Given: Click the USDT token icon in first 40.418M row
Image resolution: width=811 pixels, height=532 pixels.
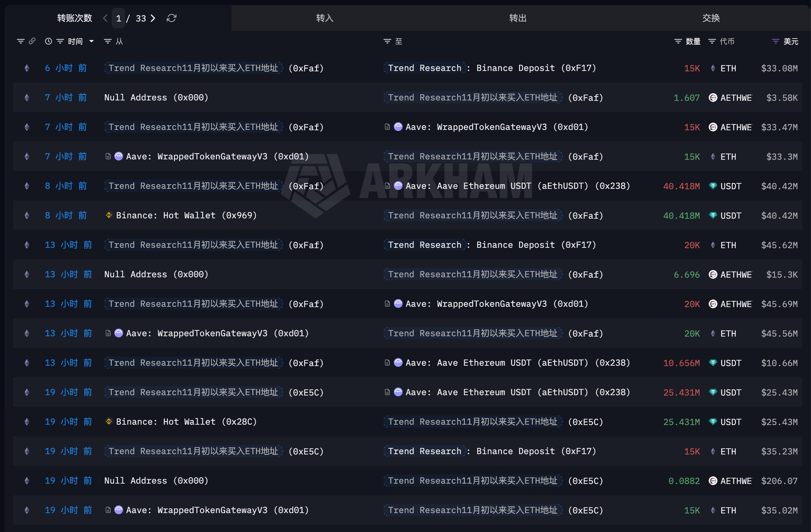Looking at the screenshot, I should coord(713,186).
